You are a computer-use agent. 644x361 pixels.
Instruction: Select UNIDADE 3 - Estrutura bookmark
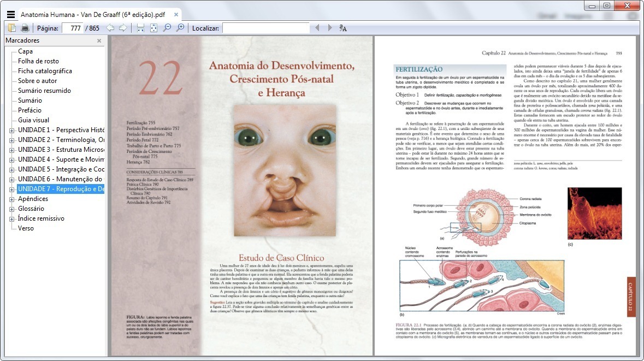[61, 150]
